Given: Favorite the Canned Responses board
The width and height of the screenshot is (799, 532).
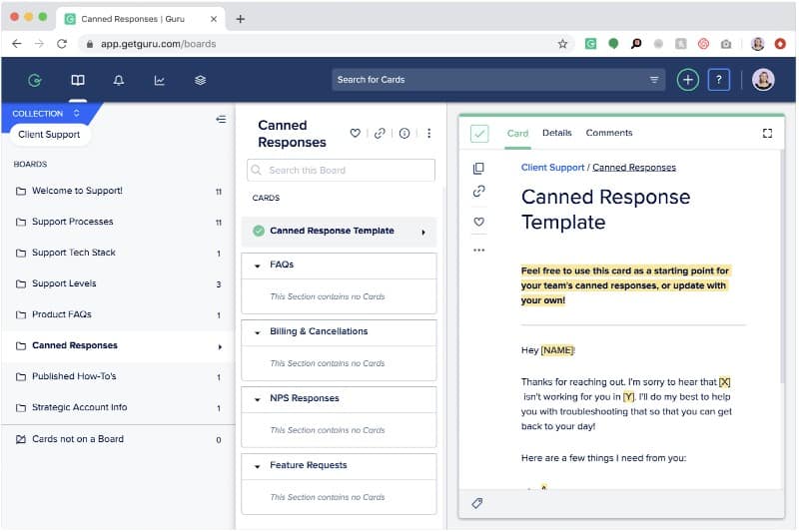Looking at the screenshot, I should click(x=356, y=133).
